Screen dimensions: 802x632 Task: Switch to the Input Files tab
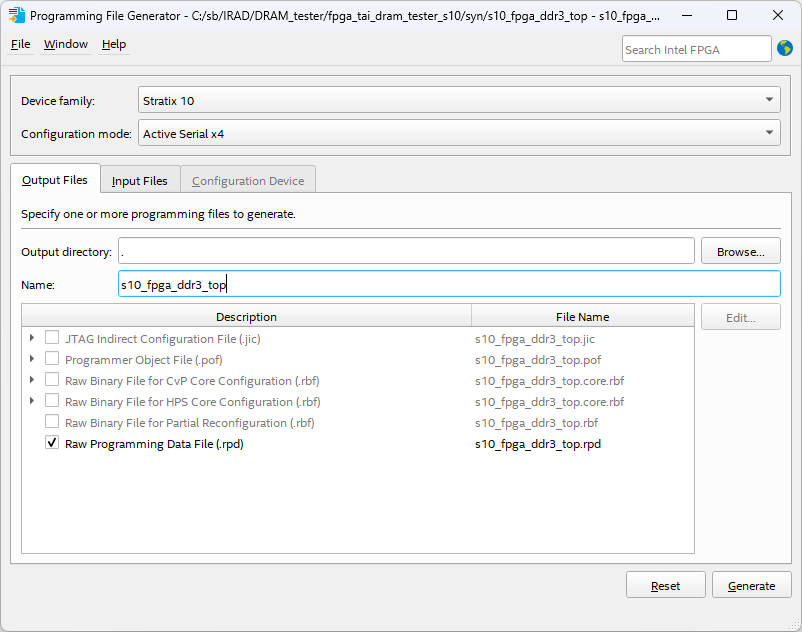click(x=139, y=180)
